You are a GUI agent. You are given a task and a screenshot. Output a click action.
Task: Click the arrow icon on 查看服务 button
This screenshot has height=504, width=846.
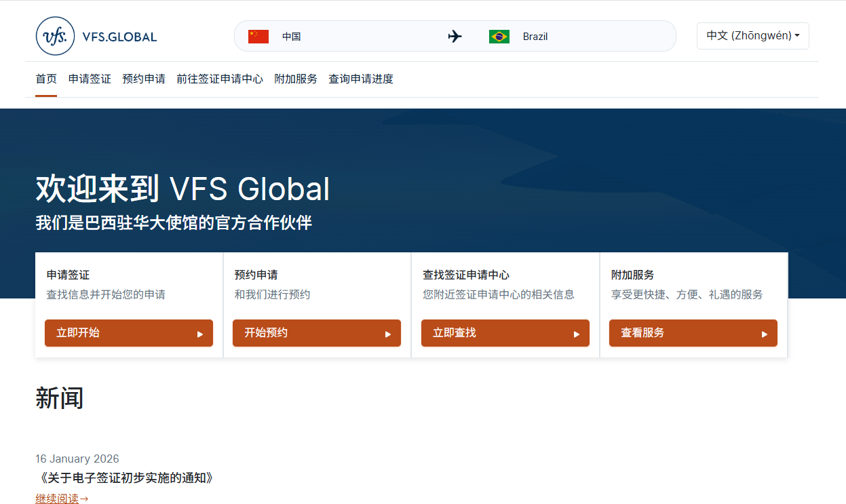[x=765, y=333]
